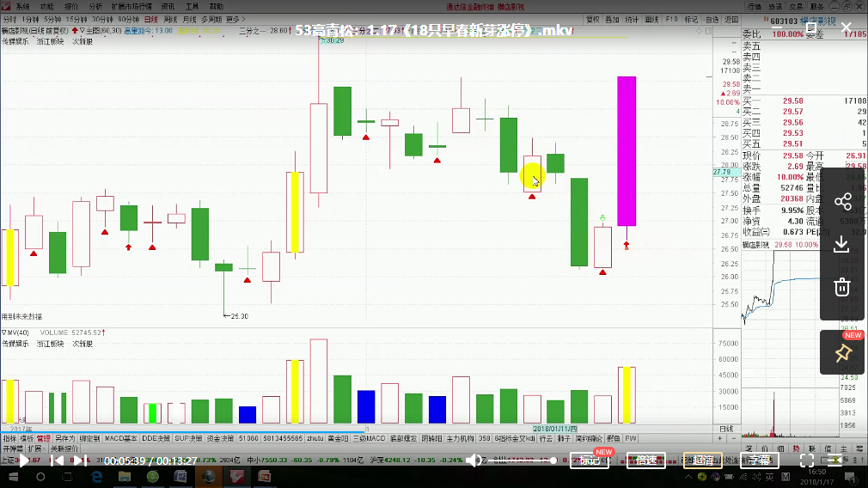Image resolution: width=868 pixels, height=488 pixels.
Task: Toggle the 字幕 subtitles button
Action: [x=758, y=461]
